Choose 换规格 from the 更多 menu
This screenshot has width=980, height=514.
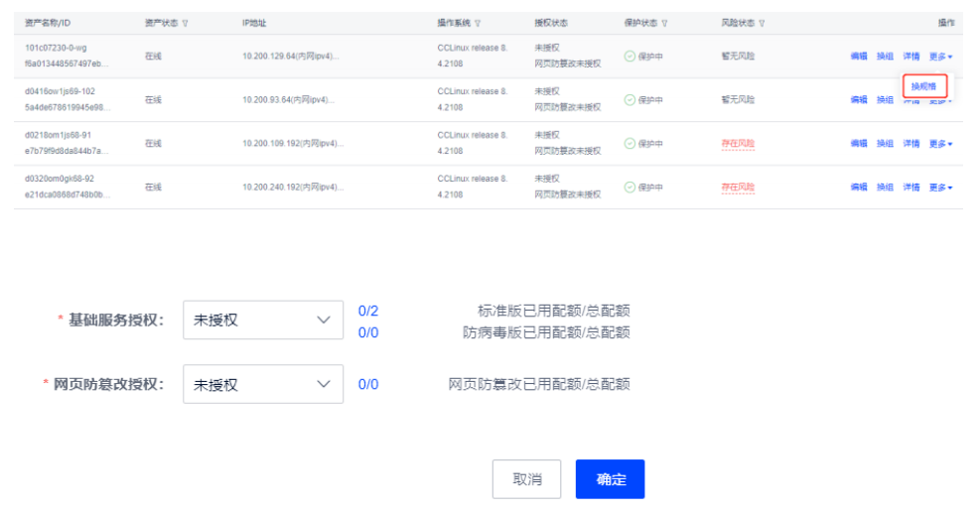924,86
